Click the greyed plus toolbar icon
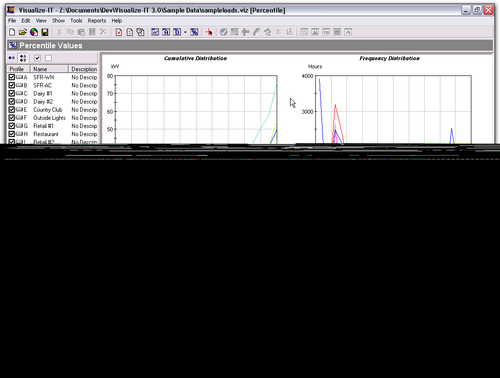The height and width of the screenshot is (378, 500). (x=246, y=32)
